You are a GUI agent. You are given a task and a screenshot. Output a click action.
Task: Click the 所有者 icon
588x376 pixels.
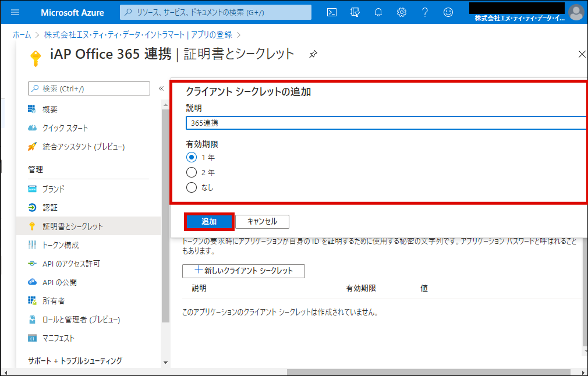[32, 301]
